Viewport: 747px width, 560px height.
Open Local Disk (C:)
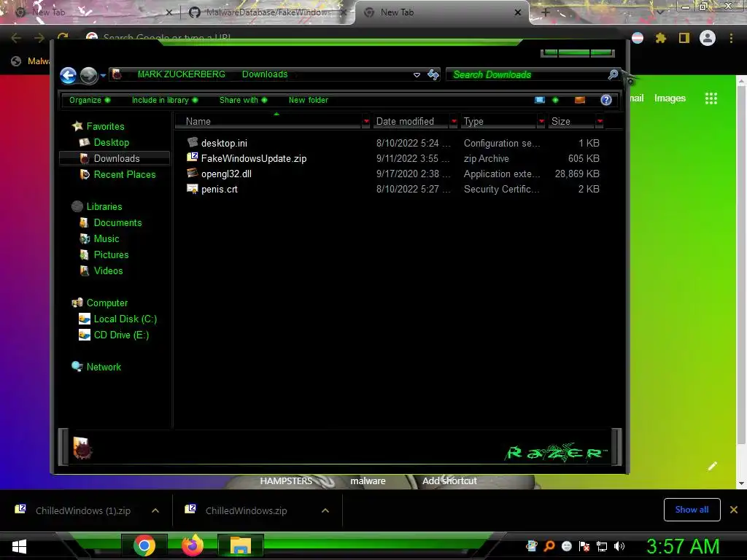pos(125,319)
